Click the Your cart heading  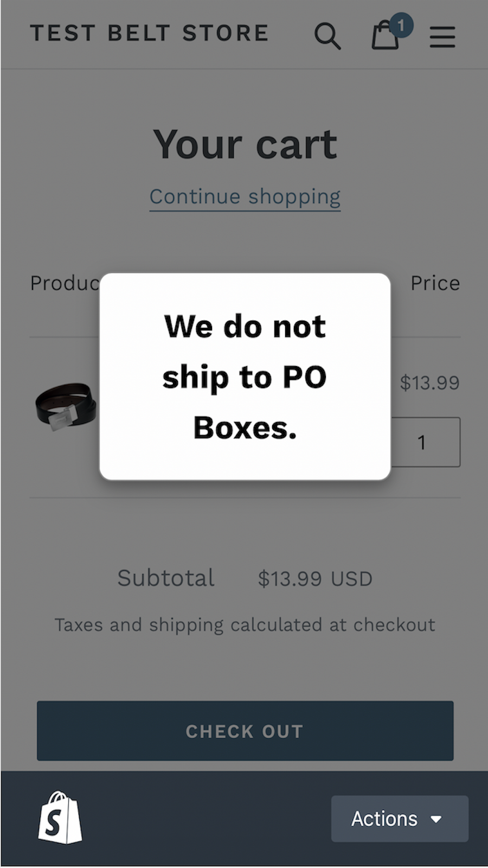click(245, 143)
